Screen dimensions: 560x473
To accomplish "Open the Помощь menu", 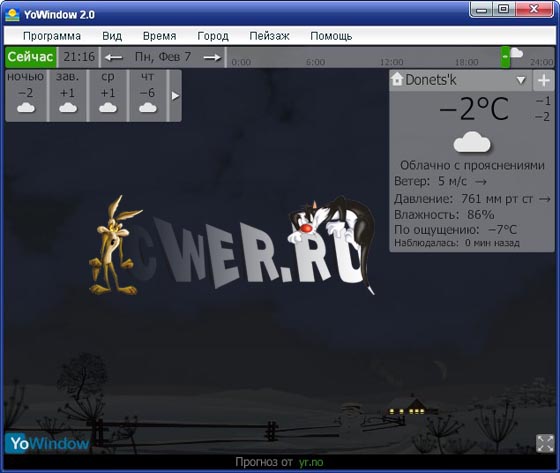I will [331, 36].
